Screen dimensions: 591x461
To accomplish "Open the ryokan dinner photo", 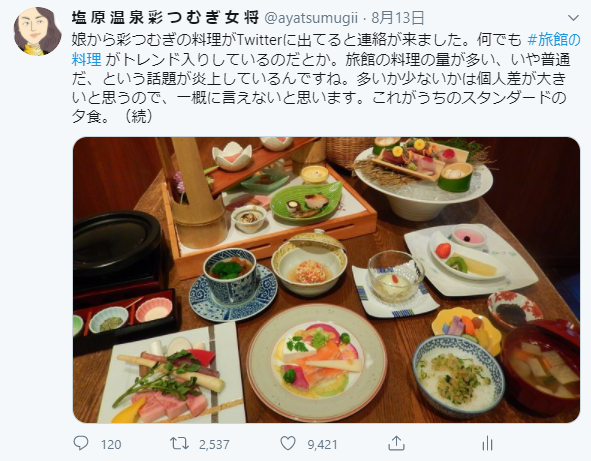I will (326, 280).
